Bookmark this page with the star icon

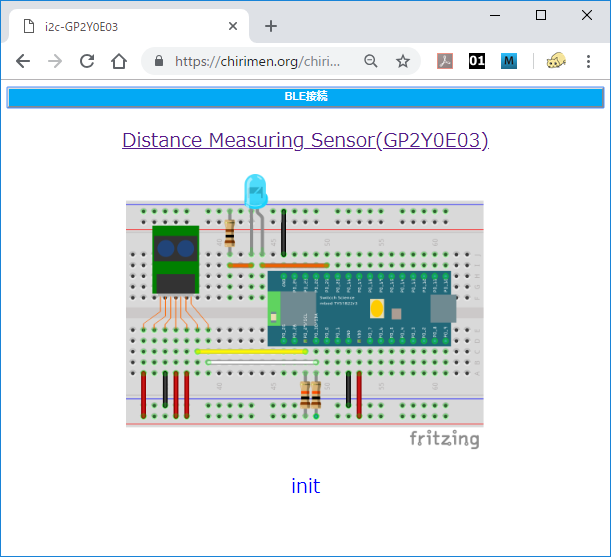pyautogui.click(x=403, y=61)
